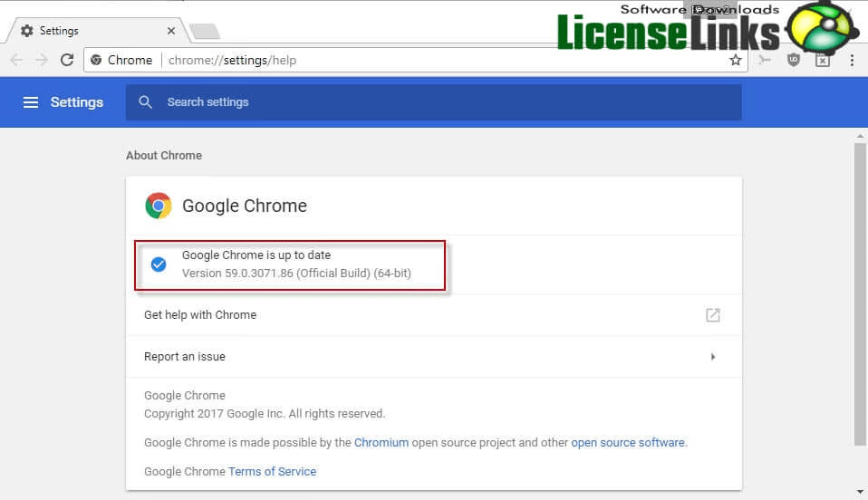The image size is (868, 500).
Task: Click the vertical scrollbar thumb
Action: coord(860,294)
